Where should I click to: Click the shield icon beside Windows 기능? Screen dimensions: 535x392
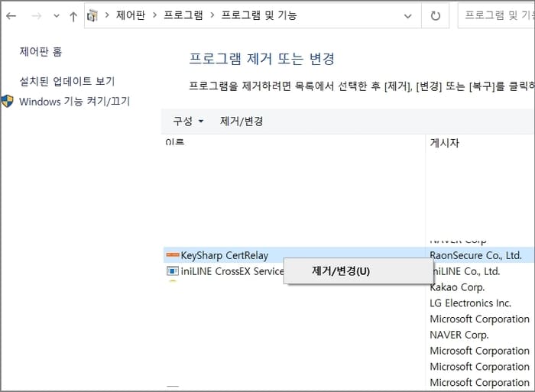pyautogui.click(x=7, y=102)
